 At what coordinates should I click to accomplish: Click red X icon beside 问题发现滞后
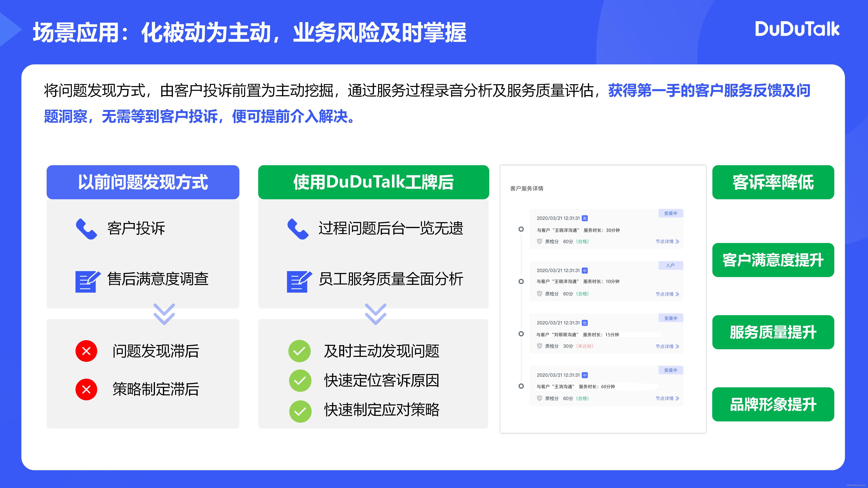[x=86, y=351]
